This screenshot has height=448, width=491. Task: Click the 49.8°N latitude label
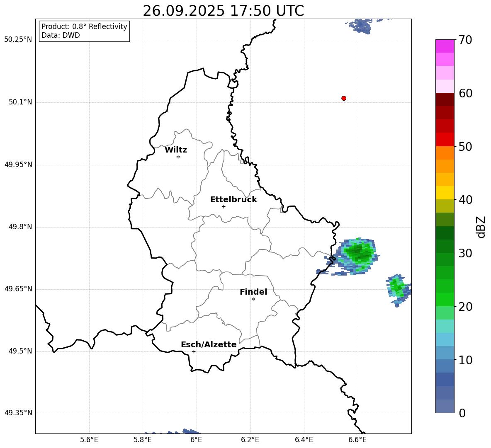coord(20,227)
